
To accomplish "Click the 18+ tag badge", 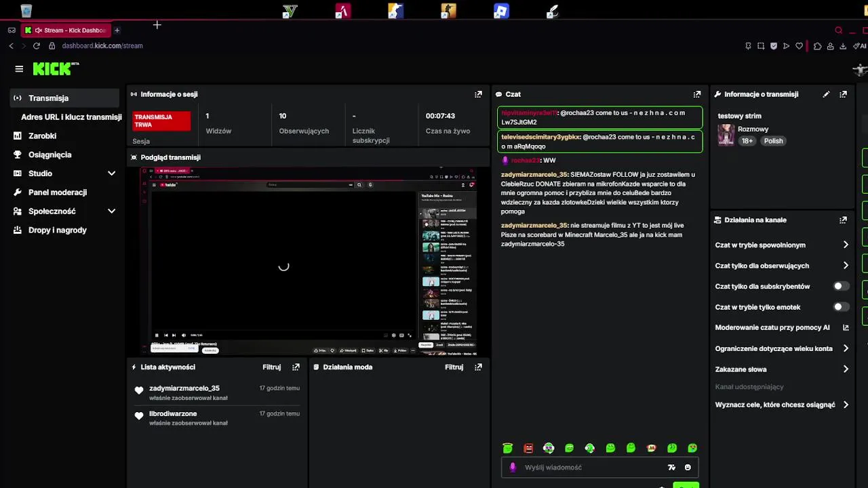I will [x=747, y=141].
